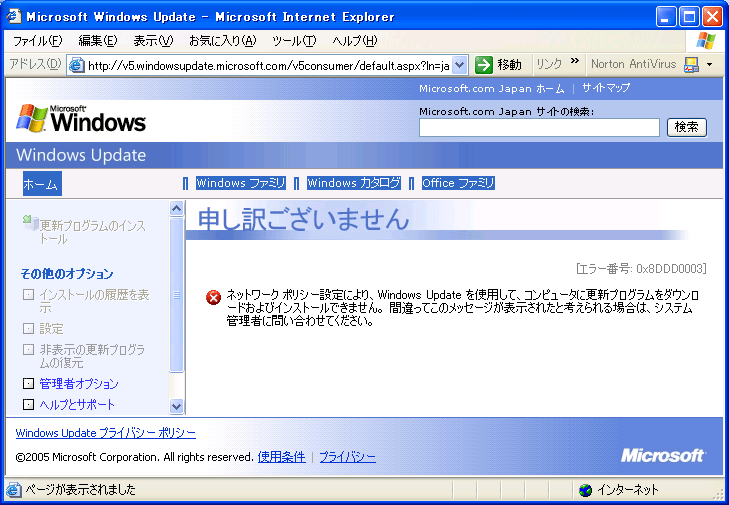Open the 管理者オプション link
This screenshot has width=729, height=505.
pyautogui.click(x=79, y=384)
